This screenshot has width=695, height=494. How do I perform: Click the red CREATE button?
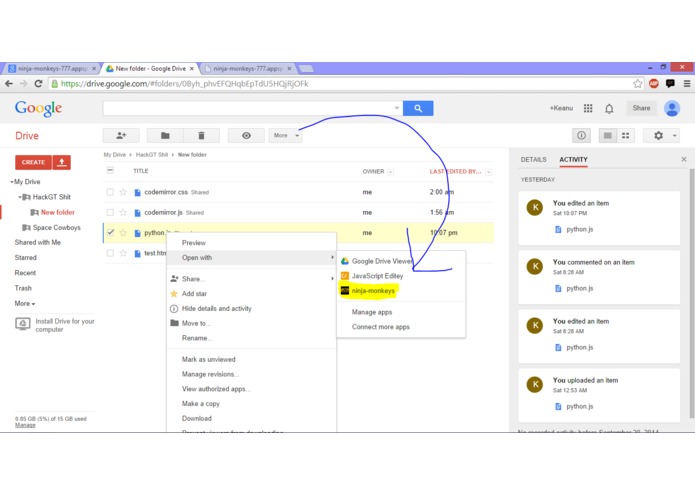pyautogui.click(x=33, y=162)
